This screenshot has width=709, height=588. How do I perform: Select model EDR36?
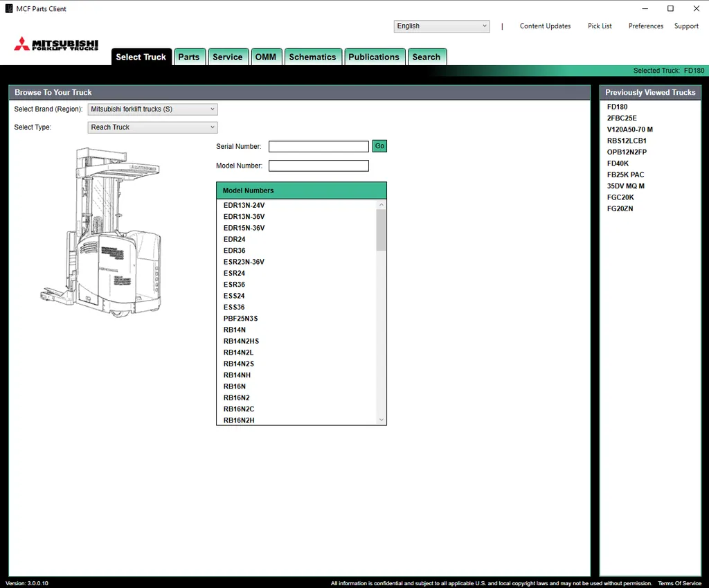pos(234,251)
